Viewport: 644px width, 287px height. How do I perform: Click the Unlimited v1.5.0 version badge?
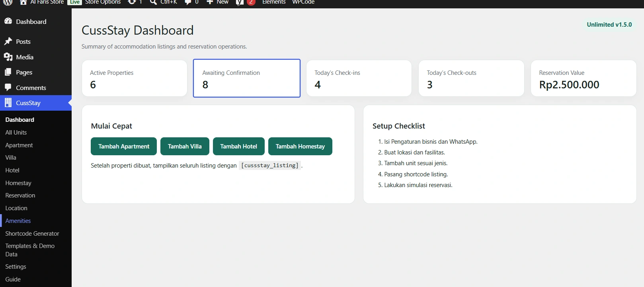[x=609, y=25]
